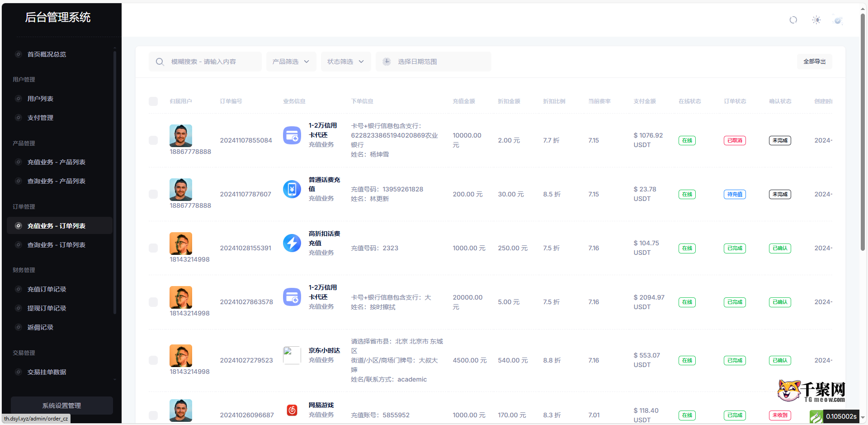The height and width of the screenshot is (425, 868).
Task: Click the search magnifier icon
Action: point(160,62)
